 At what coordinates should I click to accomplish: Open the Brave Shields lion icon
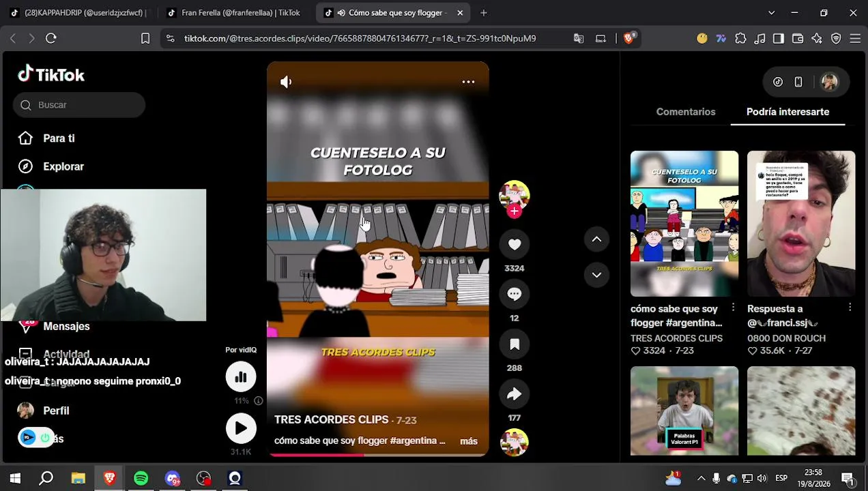point(628,38)
